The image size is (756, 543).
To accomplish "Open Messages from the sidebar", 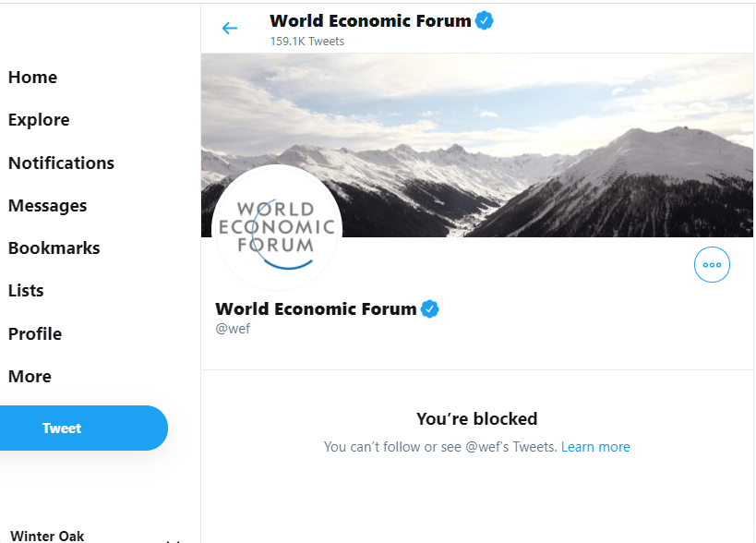I will (47, 206).
